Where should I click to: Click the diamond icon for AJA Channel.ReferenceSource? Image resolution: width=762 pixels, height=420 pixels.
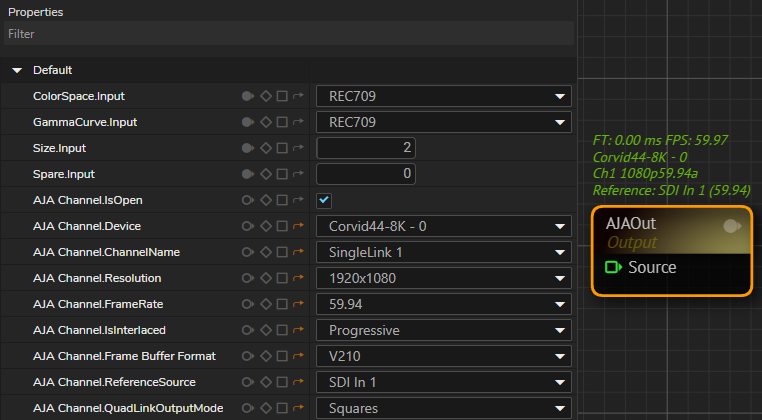tap(266, 382)
